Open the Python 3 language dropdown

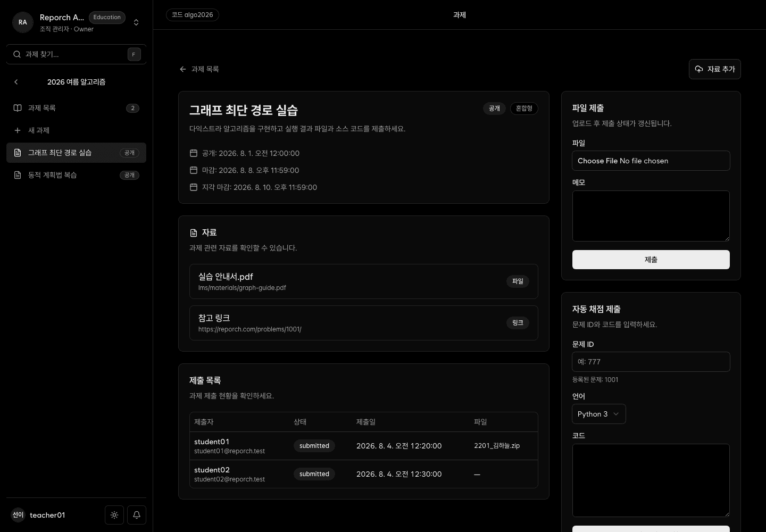tap(599, 414)
